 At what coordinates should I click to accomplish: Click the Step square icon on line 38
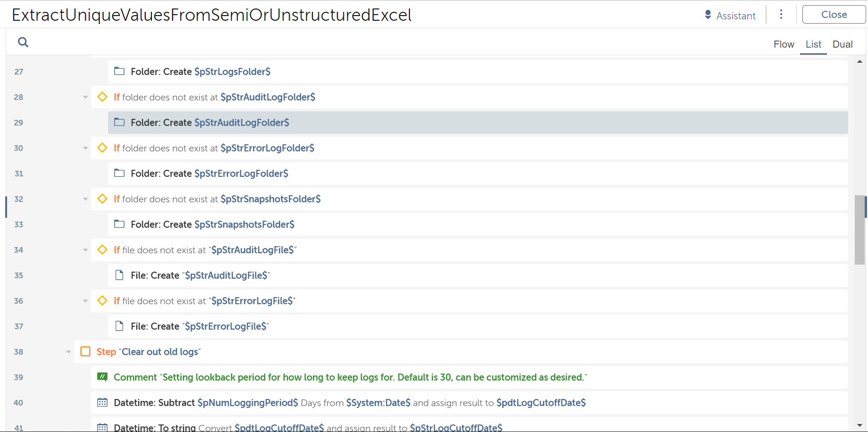[85, 351]
